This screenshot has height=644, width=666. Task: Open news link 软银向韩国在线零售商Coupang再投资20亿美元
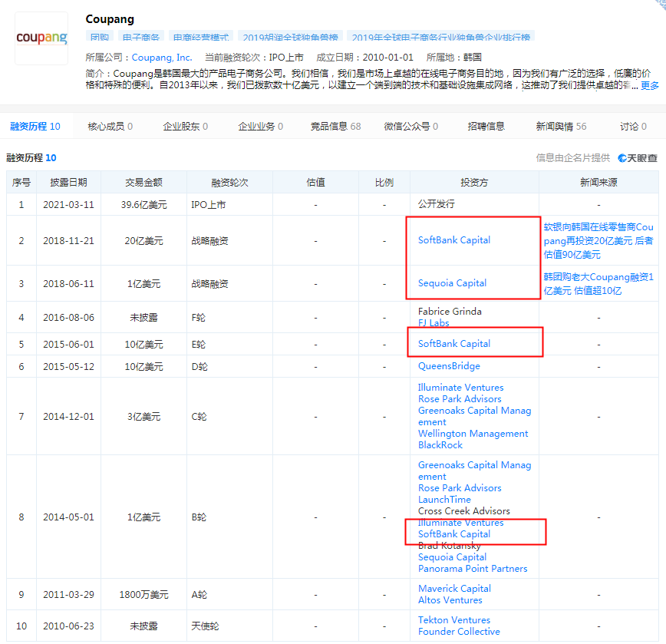tap(598, 240)
